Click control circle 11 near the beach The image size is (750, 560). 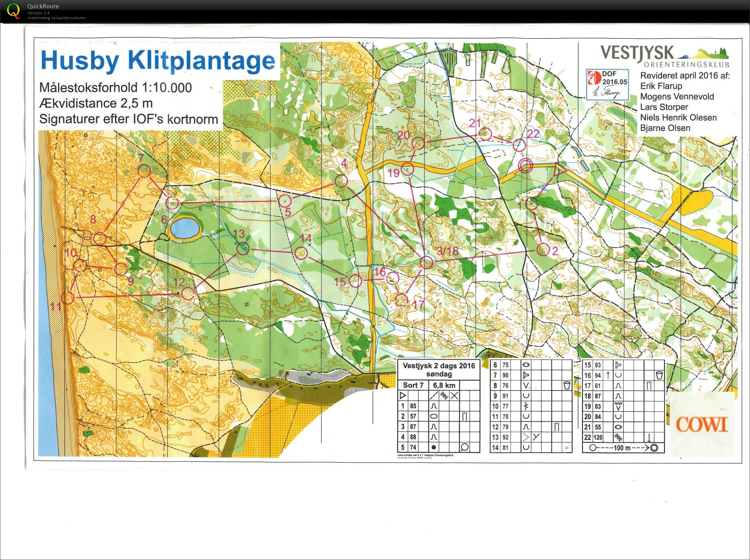[x=67, y=298]
